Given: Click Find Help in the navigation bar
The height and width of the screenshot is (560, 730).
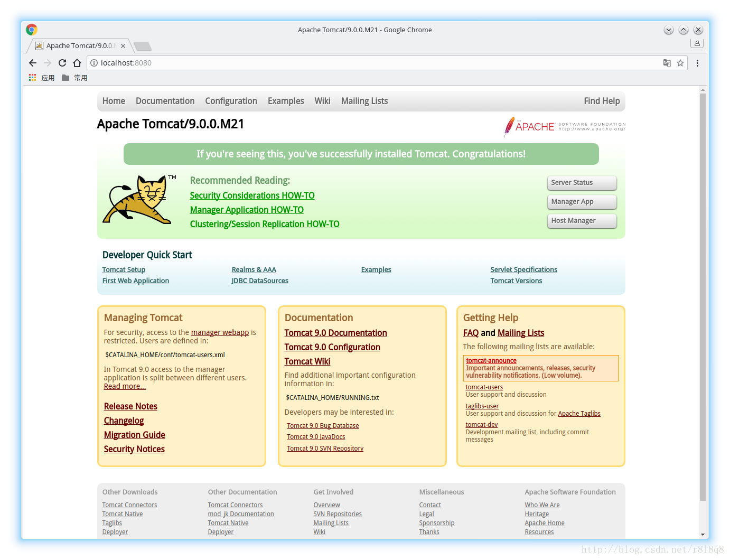Looking at the screenshot, I should click(x=602, y=101).
